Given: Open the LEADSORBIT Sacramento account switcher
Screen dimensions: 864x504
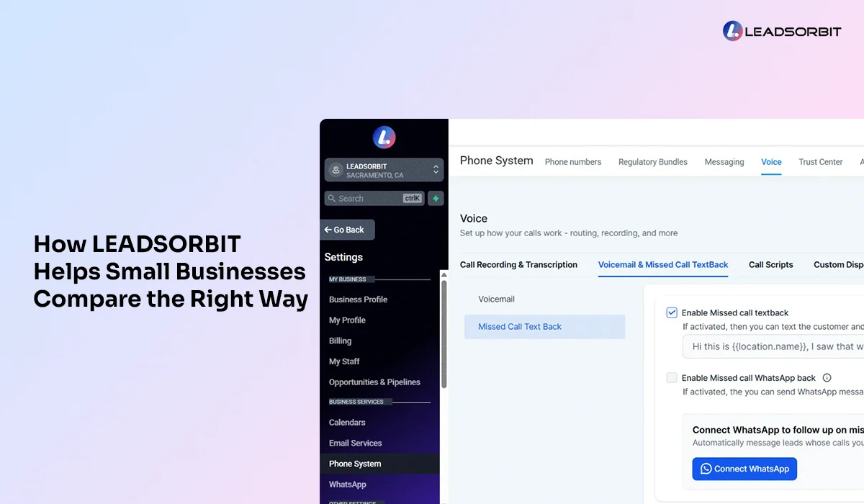Looking at the screenshot, I should click(384, 170).
